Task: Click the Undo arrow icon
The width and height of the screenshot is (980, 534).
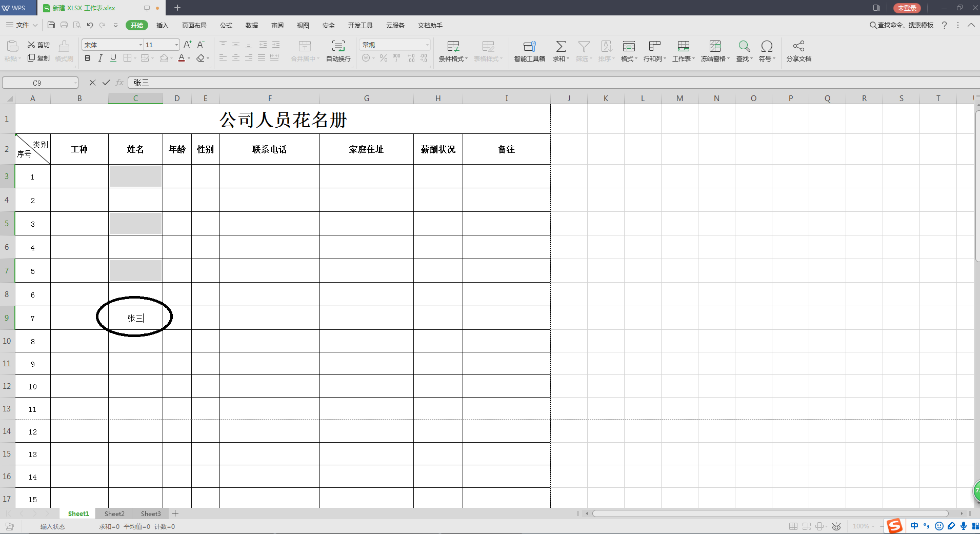Action: (x=90, y=25)
